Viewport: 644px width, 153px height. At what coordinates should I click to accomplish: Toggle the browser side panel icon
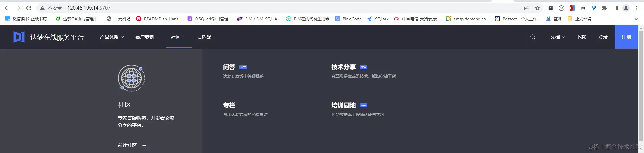coord(615,8)
